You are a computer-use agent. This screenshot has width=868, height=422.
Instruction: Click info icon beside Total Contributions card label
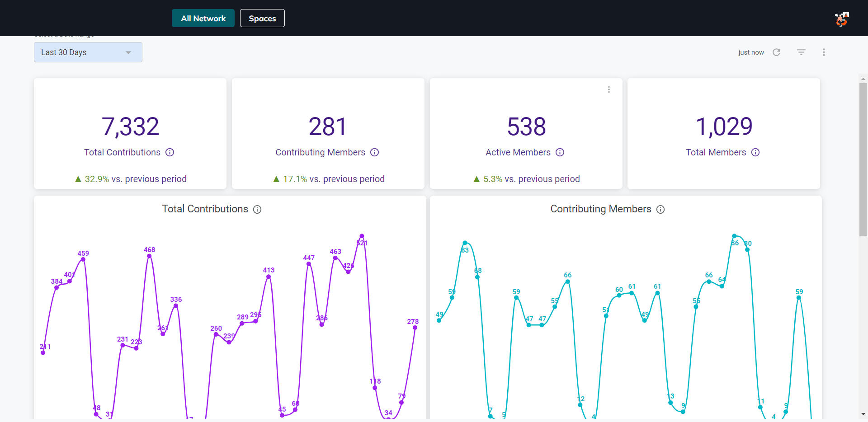click(170, 153)
